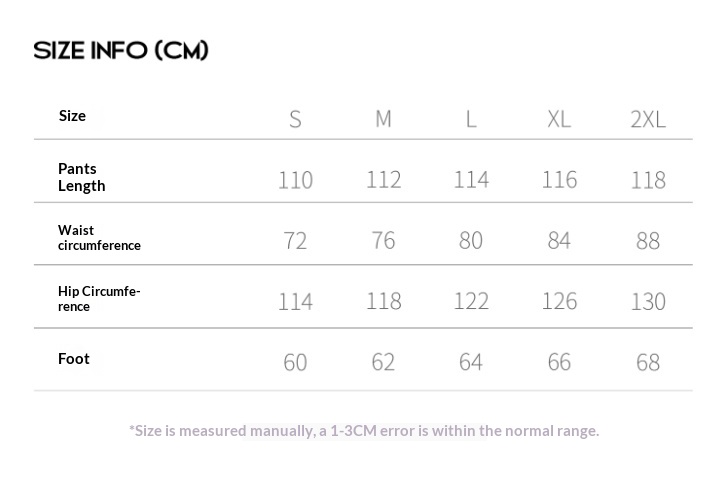Click the Hip Circumference row label

point(99,299)
